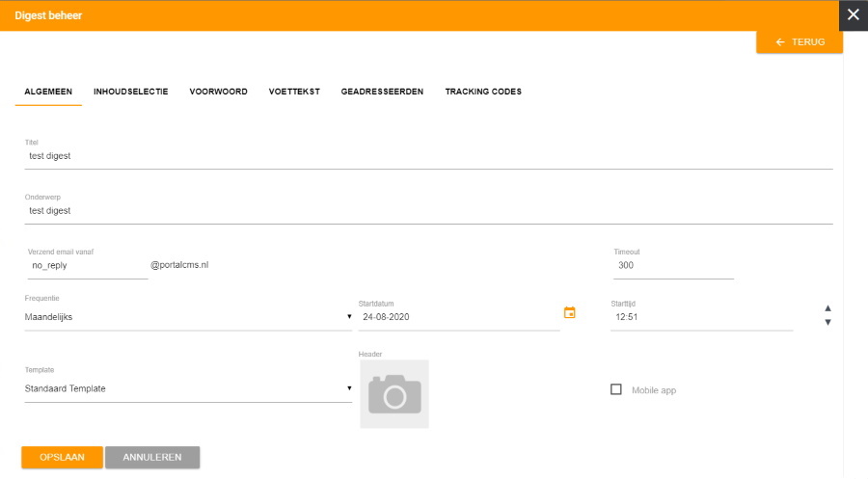Image resolution: width=868 pixels, height=479 pixels.
Task: Enable the Mobile app checkbox
Action: pos(616,389)
